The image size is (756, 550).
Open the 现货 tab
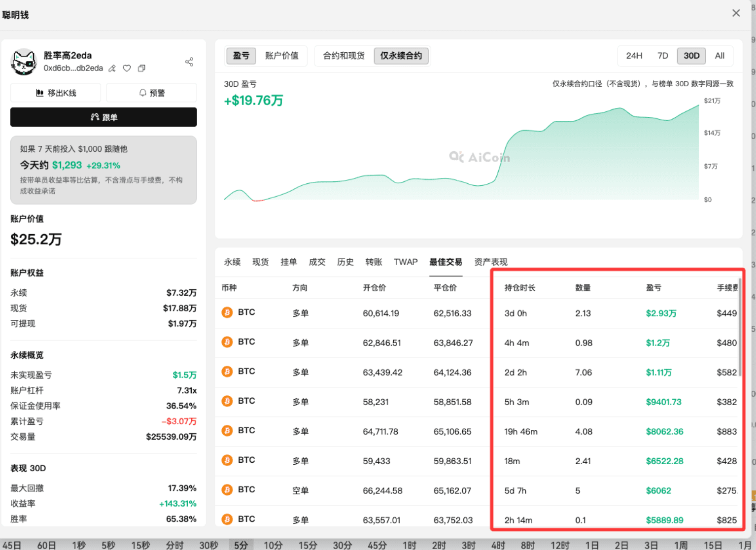260,262
